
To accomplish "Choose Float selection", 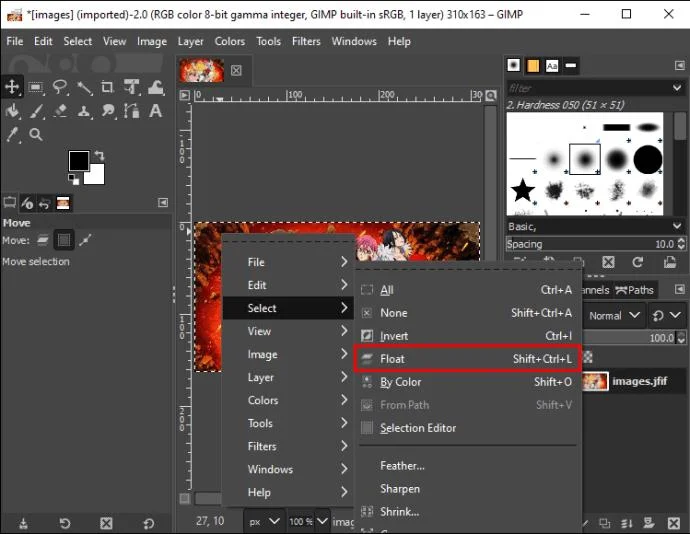I will 467,359.
